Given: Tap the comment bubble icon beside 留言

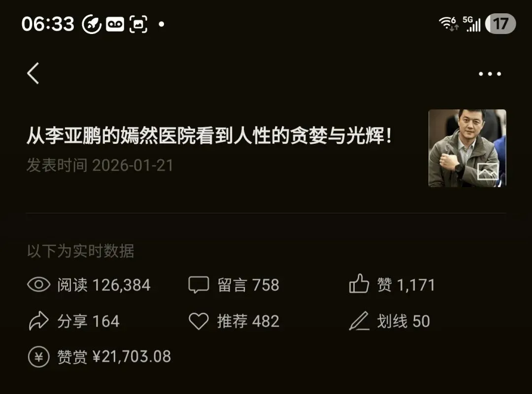Looking at the screenshot, I should click(x=199, y=284).
